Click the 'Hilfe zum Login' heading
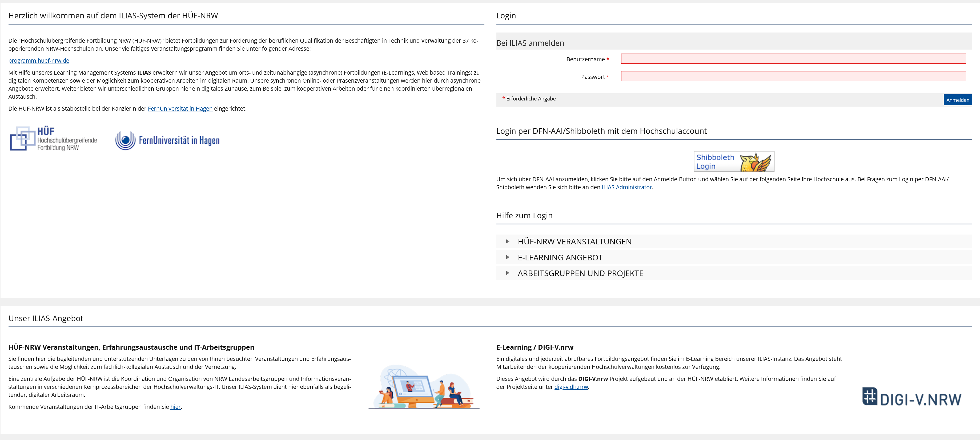Viewport: 980px width, 440px height. click(x=524, y=216)
